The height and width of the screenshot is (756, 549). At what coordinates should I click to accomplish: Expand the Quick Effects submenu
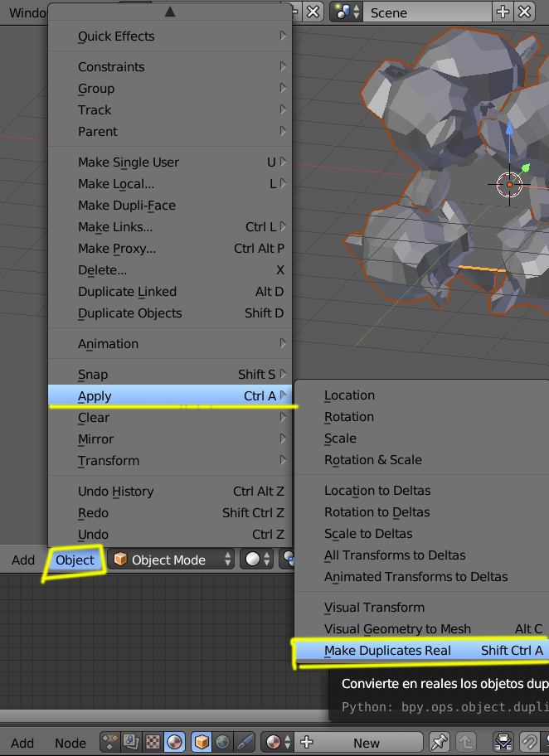click(x=170, y=36)
